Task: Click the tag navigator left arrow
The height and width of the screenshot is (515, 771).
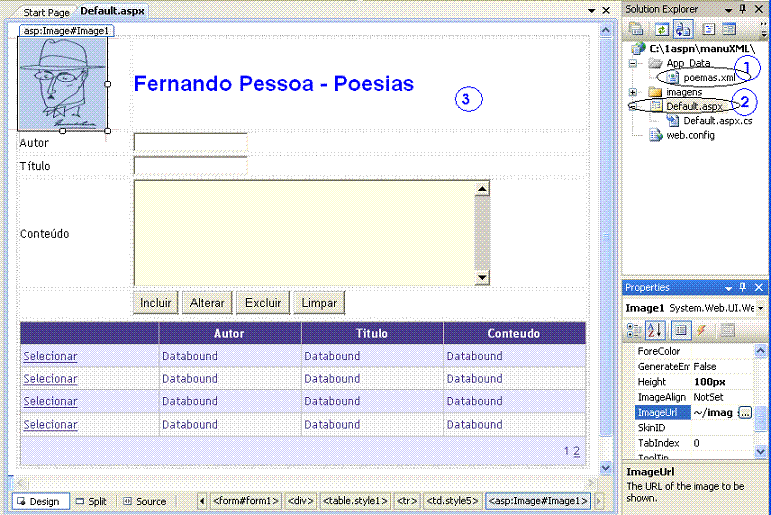Action: pos(202,501)
